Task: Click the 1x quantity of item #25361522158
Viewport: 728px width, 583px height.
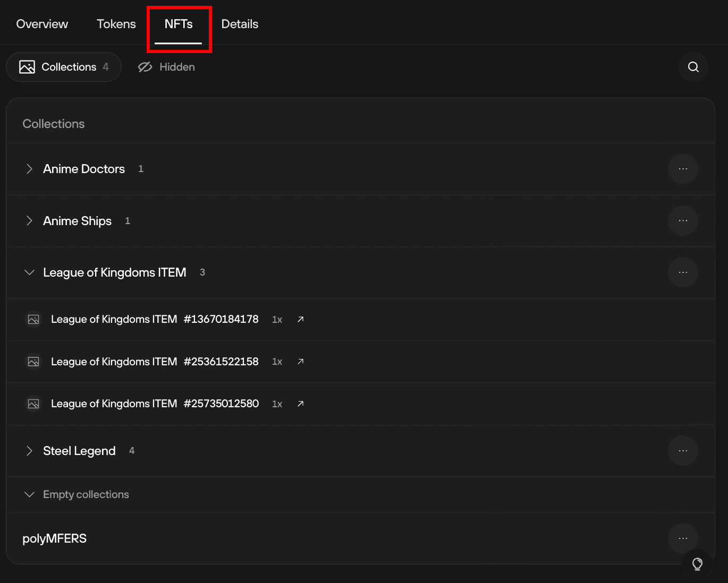Action: coord(277,362)
